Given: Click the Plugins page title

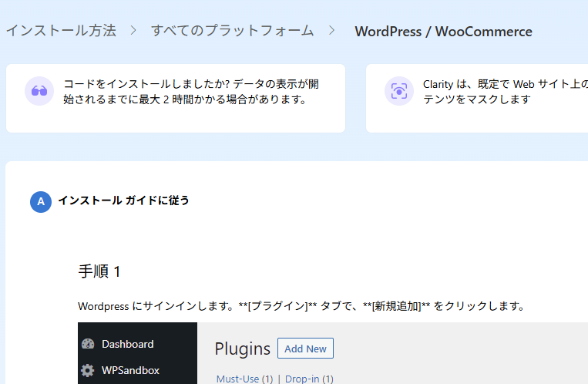Looking at the screenshot, I should (x=242, y=349).
